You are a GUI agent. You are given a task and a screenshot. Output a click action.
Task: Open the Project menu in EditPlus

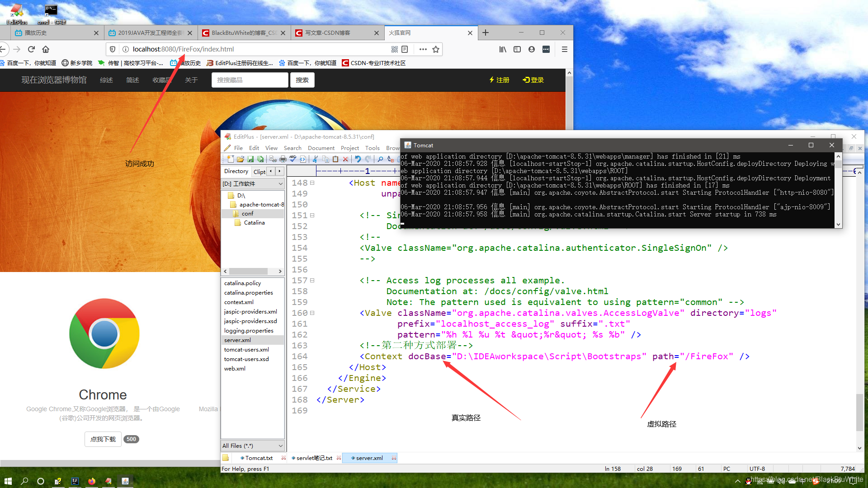point(350,148)
